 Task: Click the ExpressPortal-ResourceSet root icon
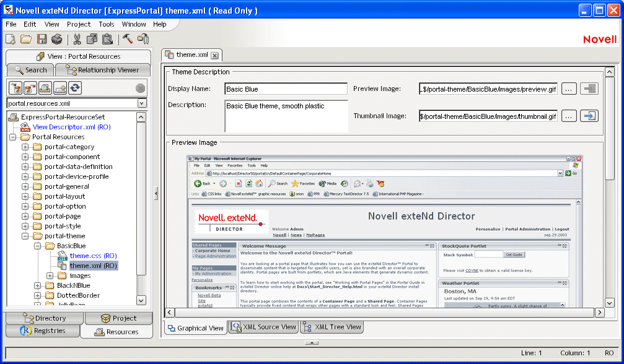[14, 117]
